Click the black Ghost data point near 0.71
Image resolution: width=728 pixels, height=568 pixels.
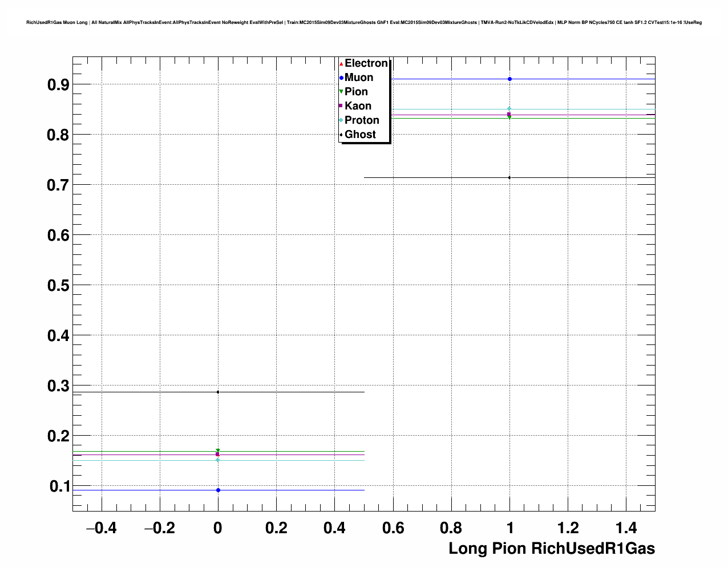pyautogui.click(x=509, y=177)
